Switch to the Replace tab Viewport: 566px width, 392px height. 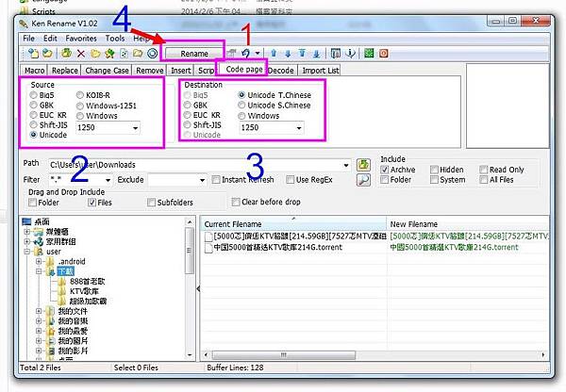point(65,71)
